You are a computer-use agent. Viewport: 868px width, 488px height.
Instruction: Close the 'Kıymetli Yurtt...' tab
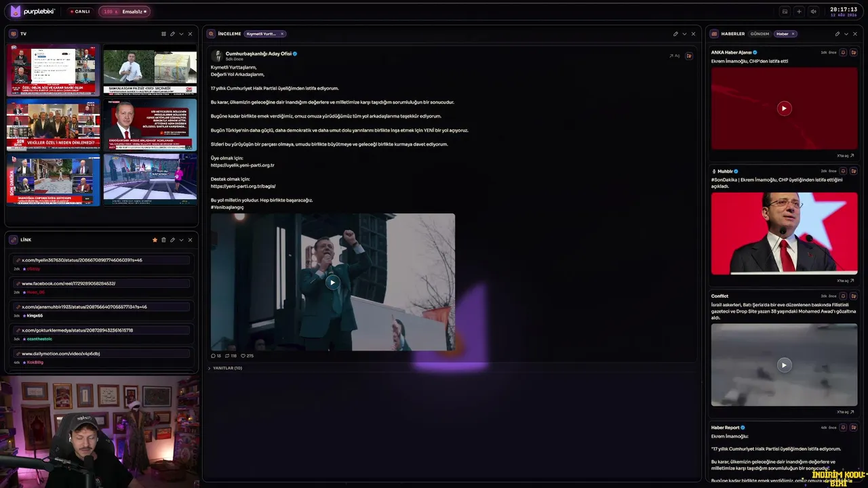click(282, 34)
